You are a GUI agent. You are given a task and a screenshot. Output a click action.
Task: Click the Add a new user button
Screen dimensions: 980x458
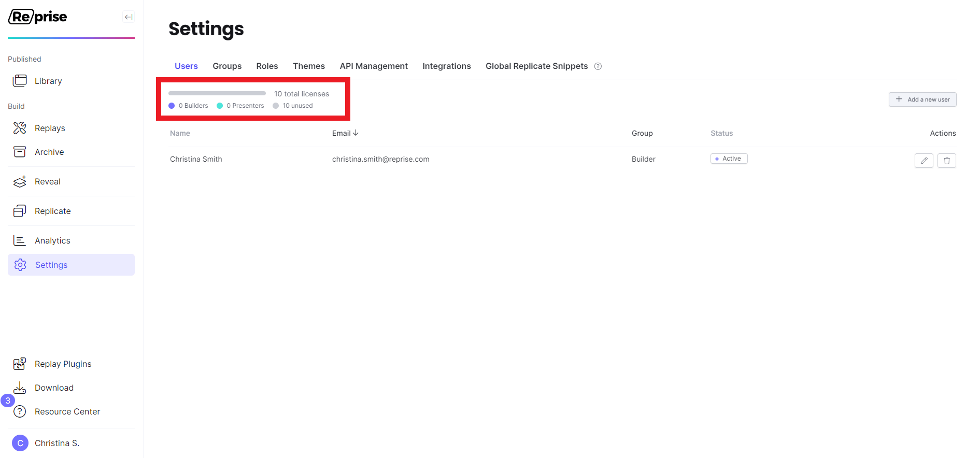pyautogui.click(x=922, y=99)
